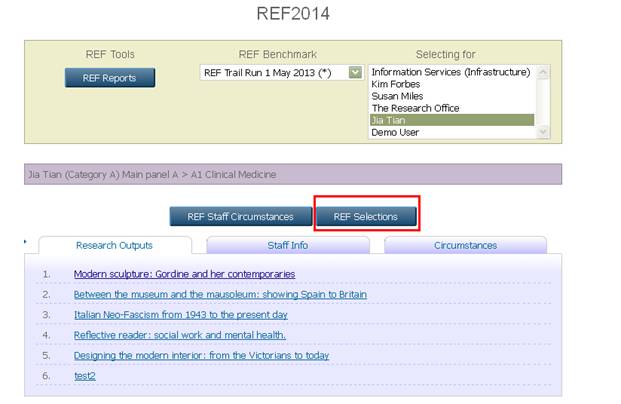Switch to the Circumstances tab
Viewport: 621px width, 404px height.
click(465, 245)
